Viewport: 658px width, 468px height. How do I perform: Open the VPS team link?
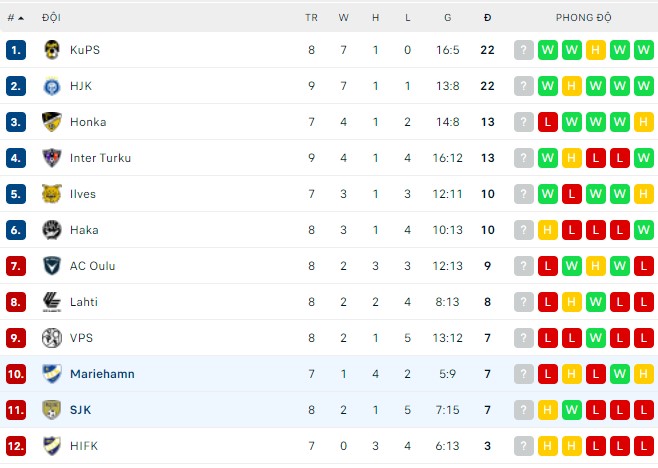81,338
